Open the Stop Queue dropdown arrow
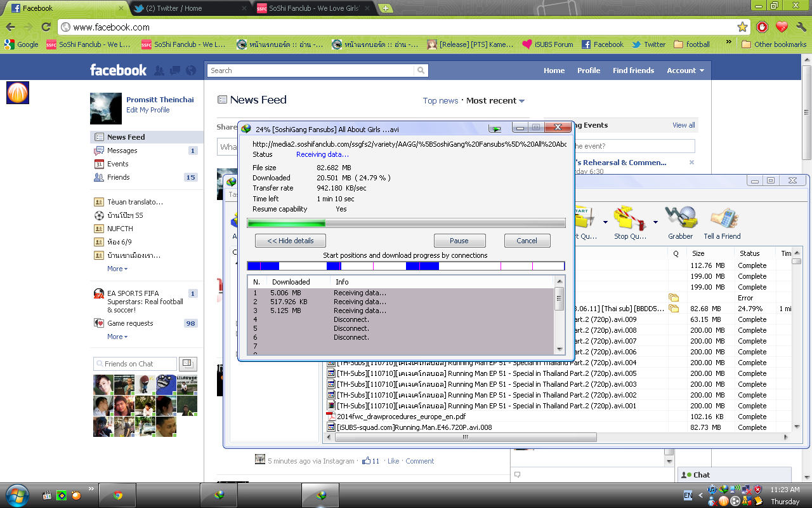The width and height of the screenshot is (812, 508). pyautogui.click(x=655, y=222)
